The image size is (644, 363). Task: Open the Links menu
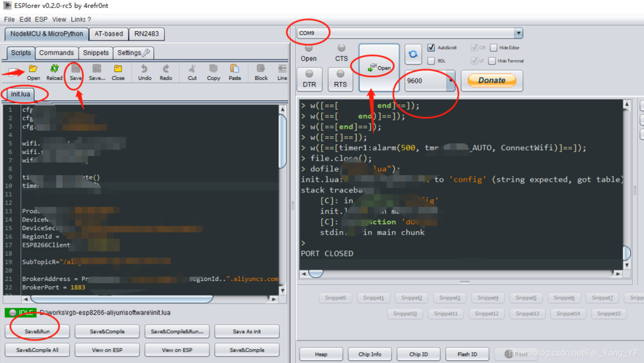click(78, 20)
